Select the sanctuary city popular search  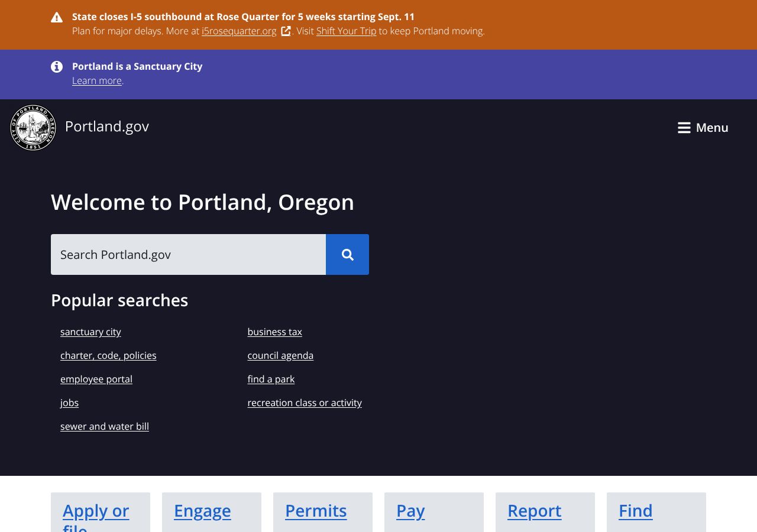pyautogui.click(x=90, y=332)
